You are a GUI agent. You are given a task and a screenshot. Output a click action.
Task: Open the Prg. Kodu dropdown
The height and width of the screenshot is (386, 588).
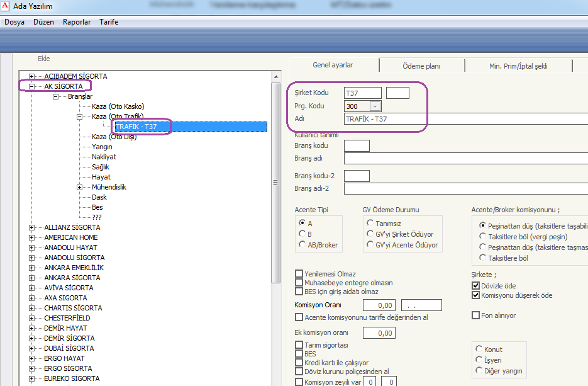pyautogui.click(x=375, y=106)
